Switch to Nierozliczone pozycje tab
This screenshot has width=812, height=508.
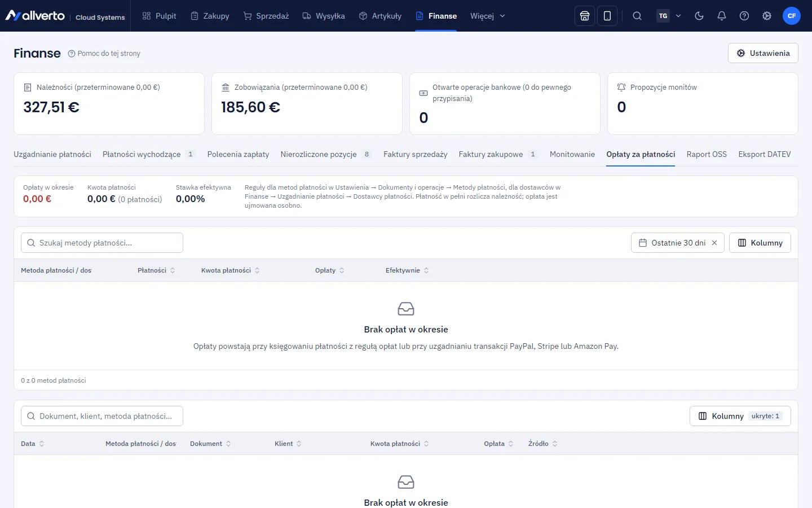tap(326, 154)
